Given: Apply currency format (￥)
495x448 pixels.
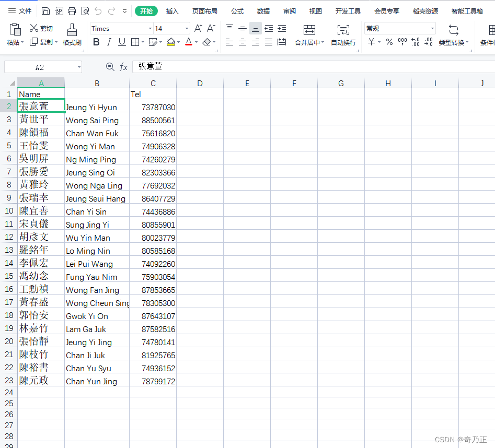Looking at the screenshot, I should point(371,42).
